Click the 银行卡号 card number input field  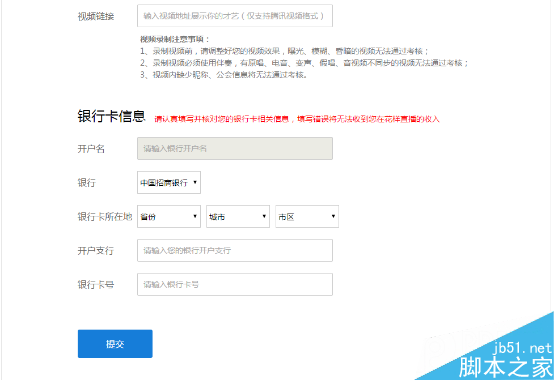[235, 284]
